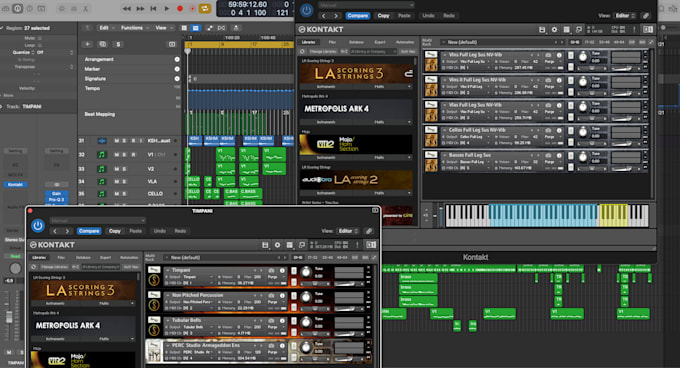Select Libraries tab in upper Kontakt browser
This screenshot has height=368, width=680.
(308, 42)
